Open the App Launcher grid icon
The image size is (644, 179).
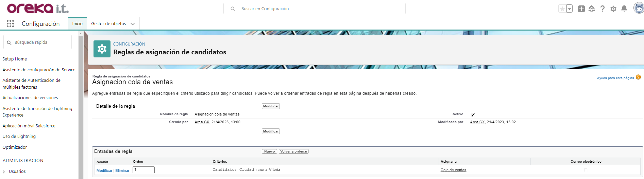tap(10, 23)
